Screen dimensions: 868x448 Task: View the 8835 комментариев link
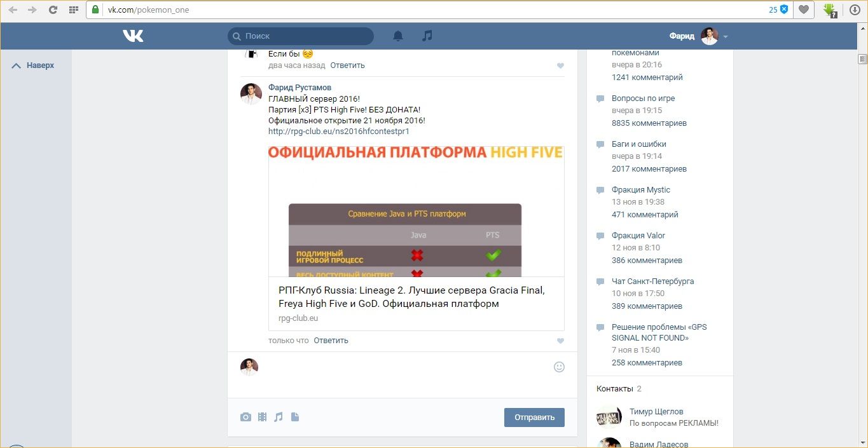[x=649, y=123]
